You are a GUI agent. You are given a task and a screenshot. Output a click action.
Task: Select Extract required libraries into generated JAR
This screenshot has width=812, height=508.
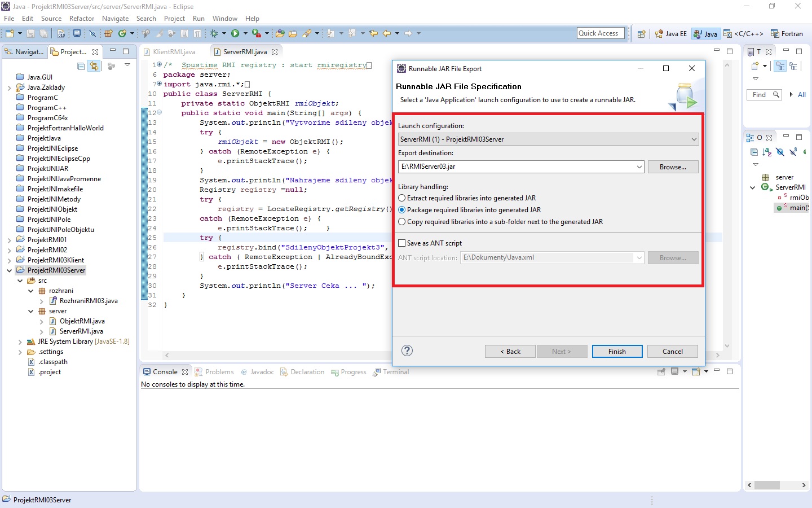click(401, 198)
